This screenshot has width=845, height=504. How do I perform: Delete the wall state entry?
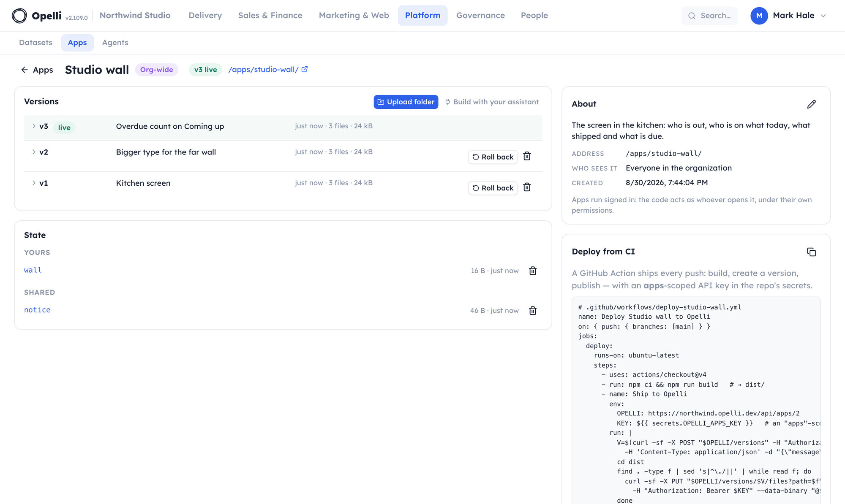[x=533, y=271]
